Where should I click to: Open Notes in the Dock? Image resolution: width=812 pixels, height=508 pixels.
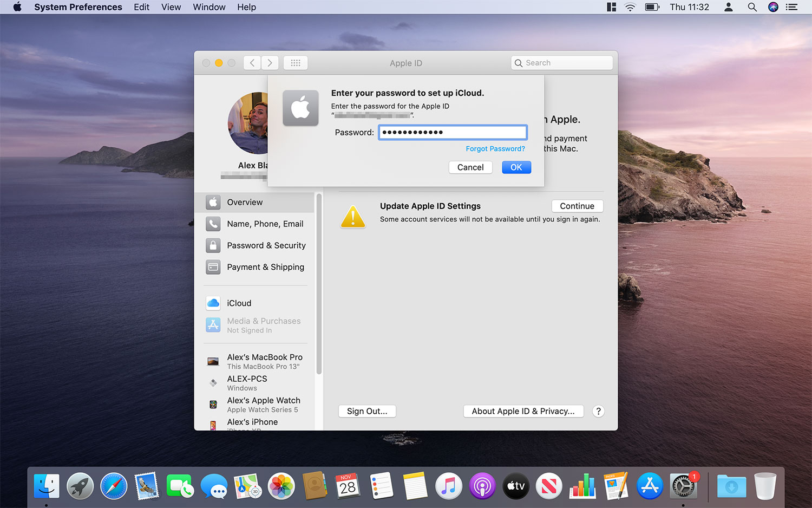[x=415, y=486]
